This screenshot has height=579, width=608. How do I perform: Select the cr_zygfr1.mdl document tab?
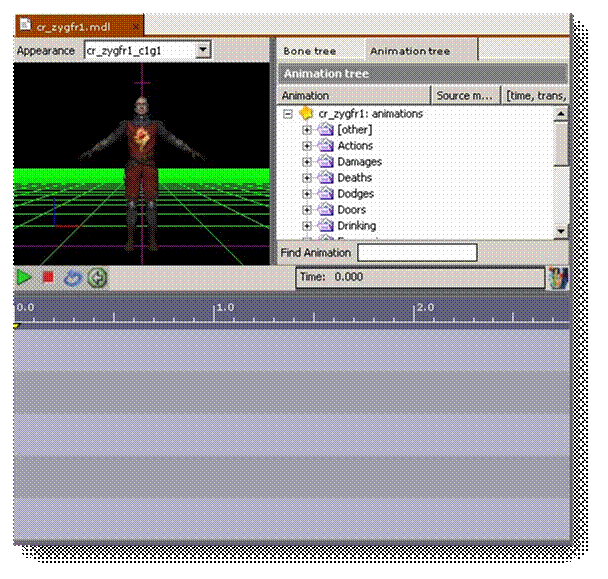(x=79, y=26)
